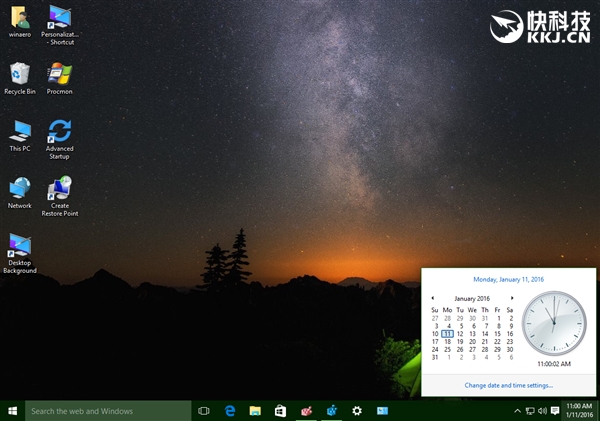
Task: Click the January 2016 calendar header
Action: point(472,299)
